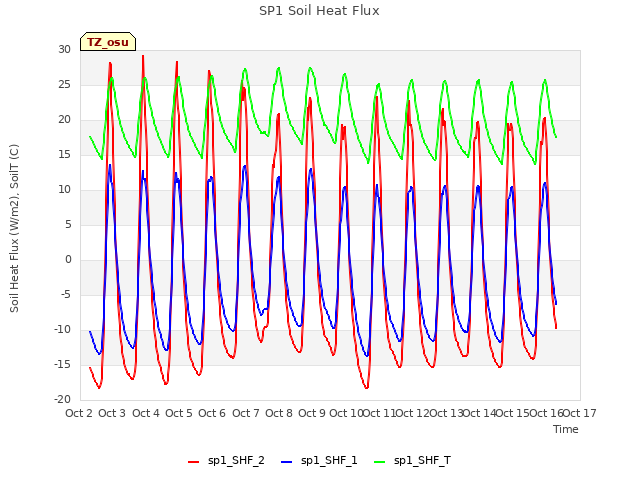Click the Y-axis label Soil Heat Flux (W/m2), SoilT (C)
Image resolution: width=640 pixels, height=480 pixels.
(14, 228)
